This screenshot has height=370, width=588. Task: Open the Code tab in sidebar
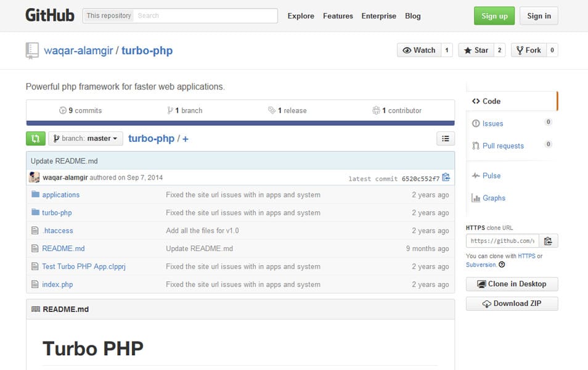click(512, 101)
